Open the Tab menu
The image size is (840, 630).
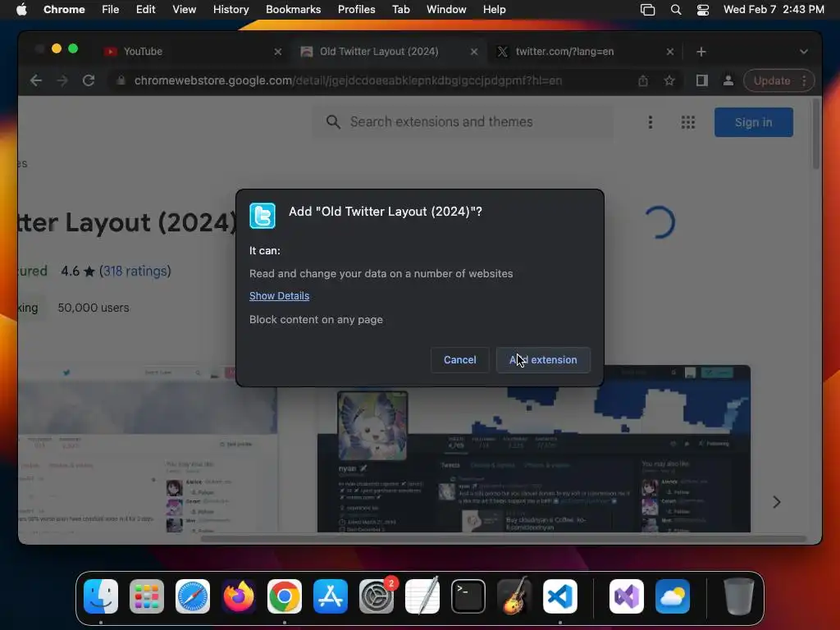400,10
